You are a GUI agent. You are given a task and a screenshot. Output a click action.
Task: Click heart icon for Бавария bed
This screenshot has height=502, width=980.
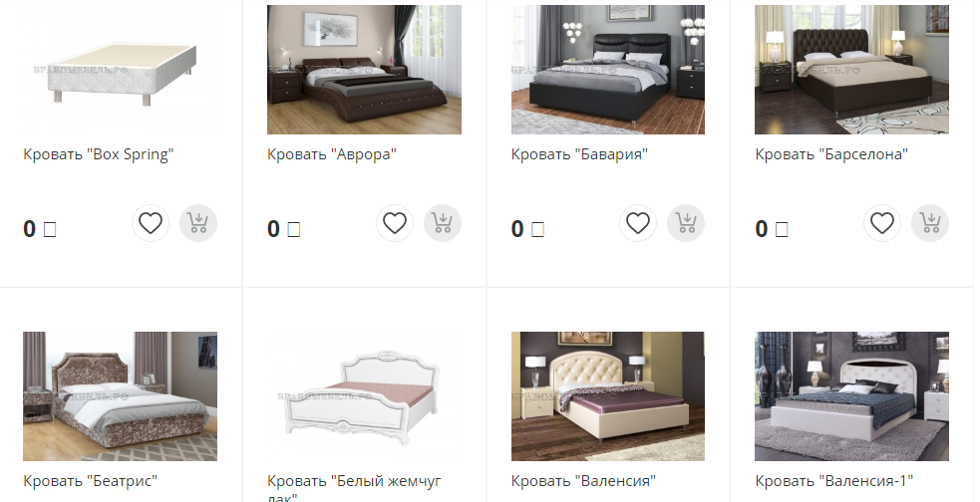pos(638,223)
